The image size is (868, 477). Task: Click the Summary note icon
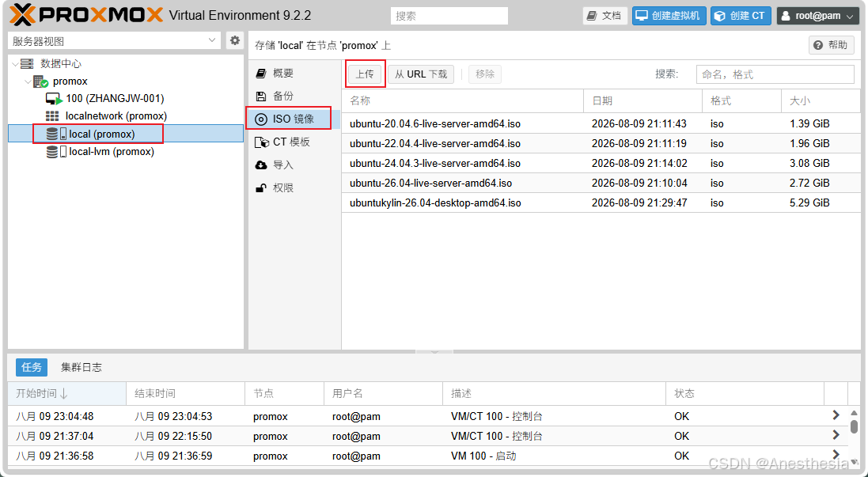261,73
